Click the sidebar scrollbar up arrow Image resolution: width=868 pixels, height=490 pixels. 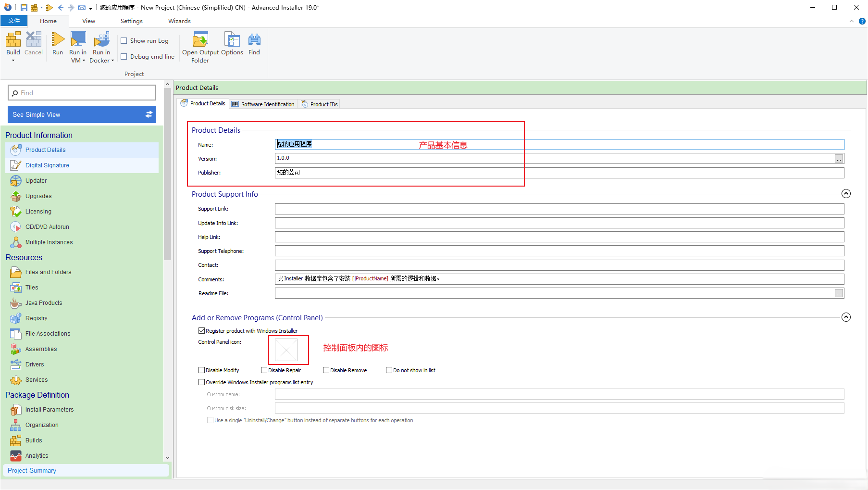[167, 84]
